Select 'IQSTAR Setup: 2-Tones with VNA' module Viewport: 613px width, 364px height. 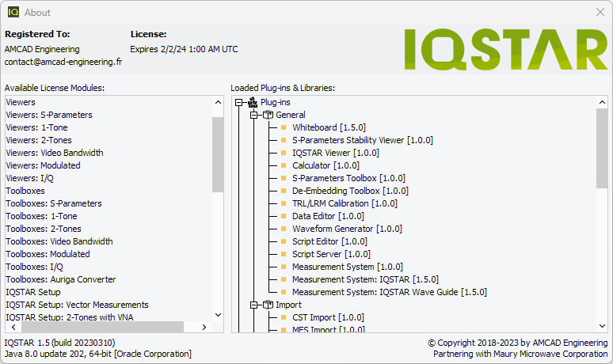pos(70,317)
